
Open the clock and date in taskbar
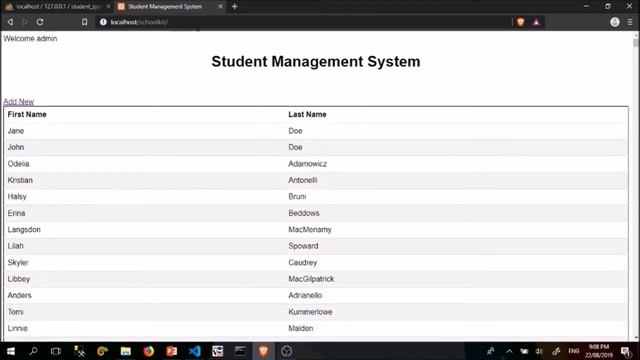point(599,351)
